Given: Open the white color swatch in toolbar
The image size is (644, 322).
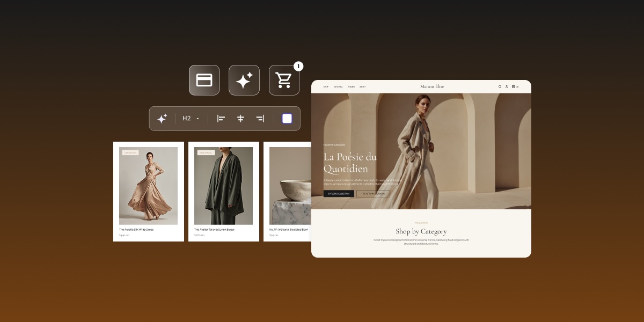Looking at the screenshot, I should [x=287, y=119].
